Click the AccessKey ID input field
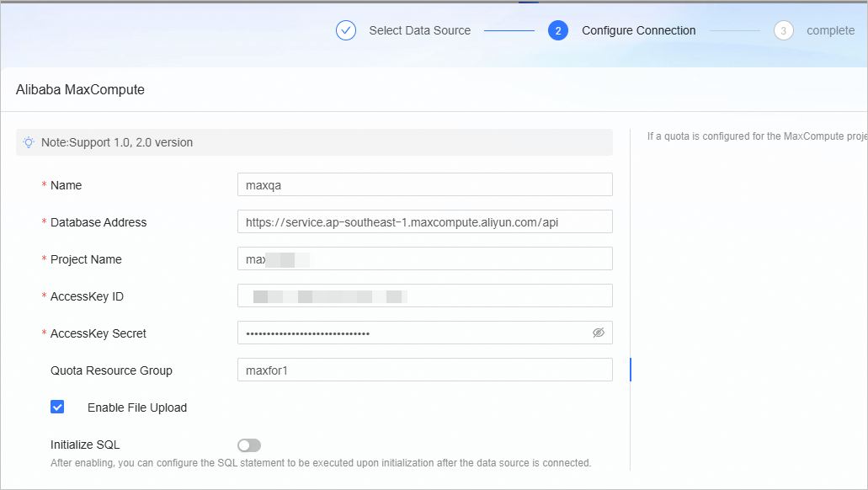 (425, 296)
